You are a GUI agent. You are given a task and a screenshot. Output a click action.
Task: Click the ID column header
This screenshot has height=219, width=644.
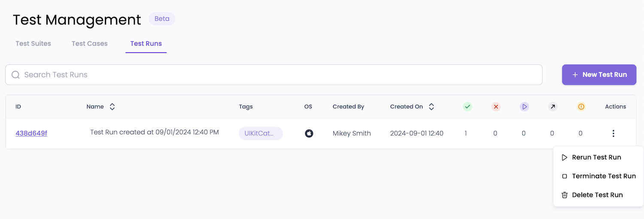tap(18, 106)
